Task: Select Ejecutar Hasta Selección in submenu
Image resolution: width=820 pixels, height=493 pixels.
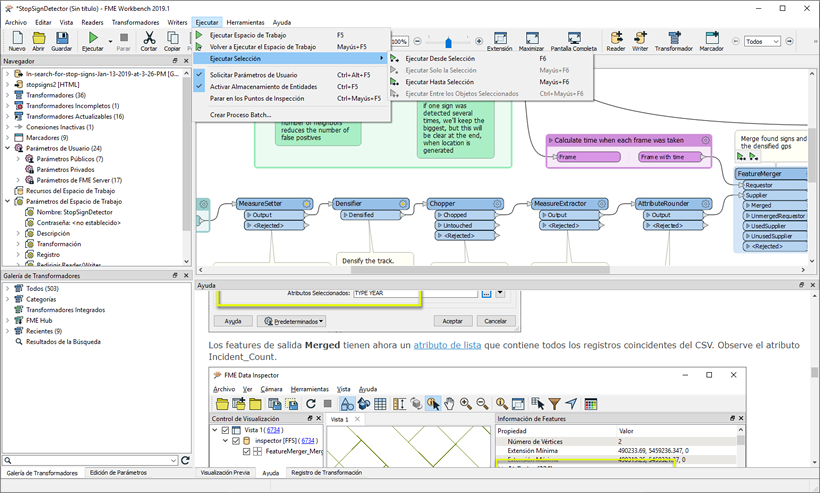Action: tap(491, 82)
